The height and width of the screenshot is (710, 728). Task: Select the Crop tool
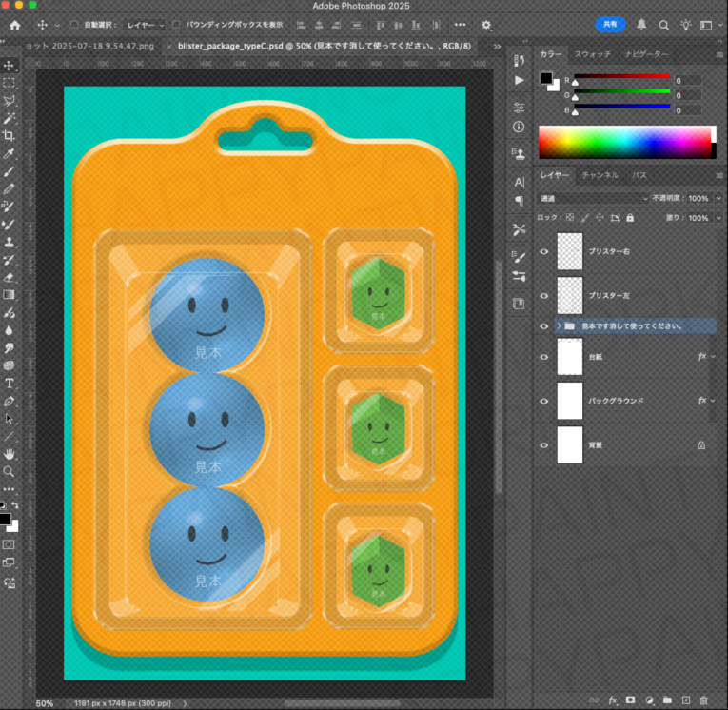pyautogui.click(x=10, y=136)
